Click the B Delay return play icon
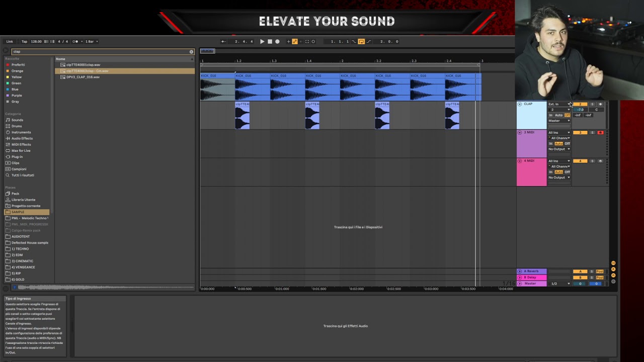Viewport: 644px width, 362px height. [520, 278]
